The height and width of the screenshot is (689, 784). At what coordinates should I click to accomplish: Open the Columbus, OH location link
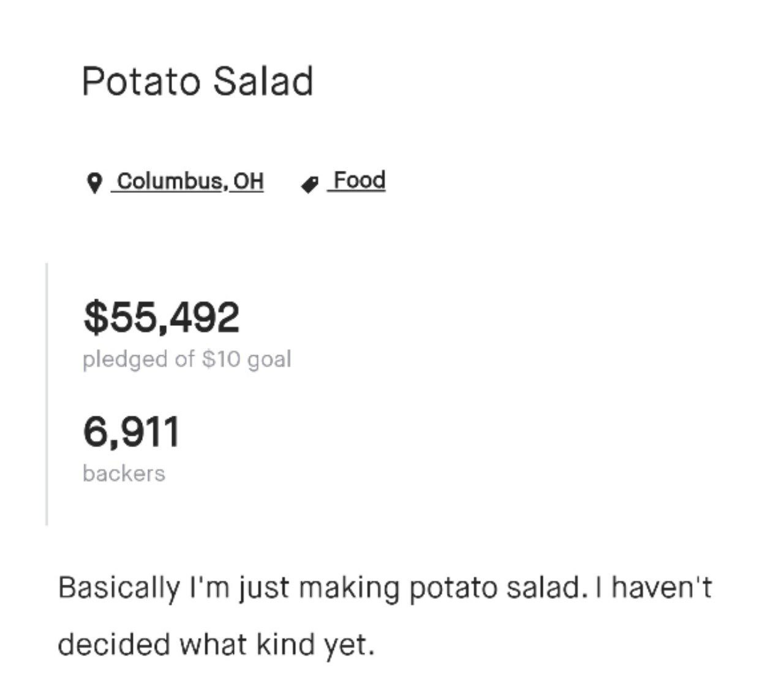click(187, 181)
